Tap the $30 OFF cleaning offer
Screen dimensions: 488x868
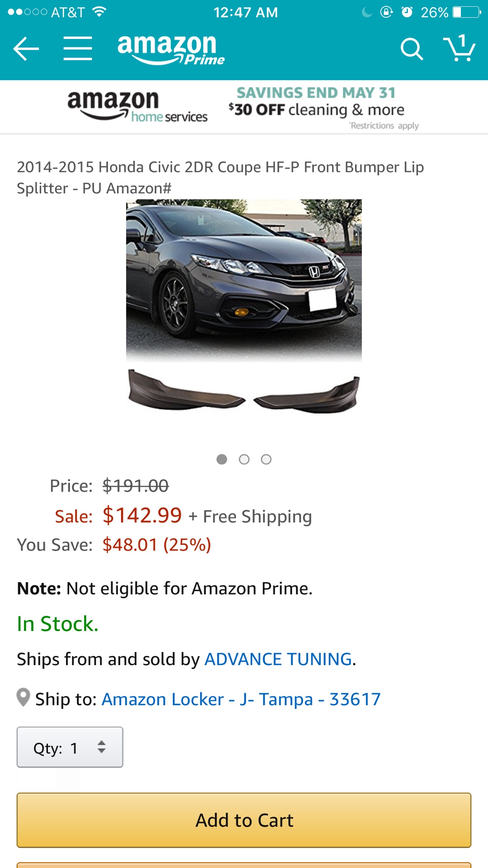[316, 109]
